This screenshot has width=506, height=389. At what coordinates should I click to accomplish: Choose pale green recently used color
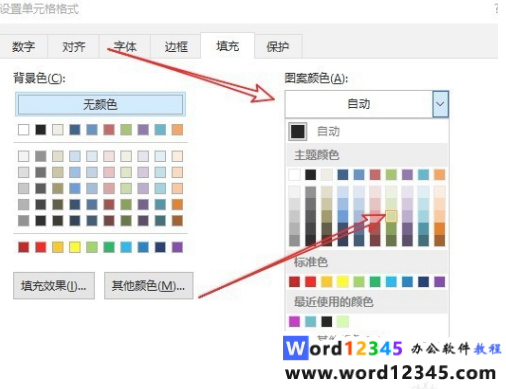pos(343,321)
